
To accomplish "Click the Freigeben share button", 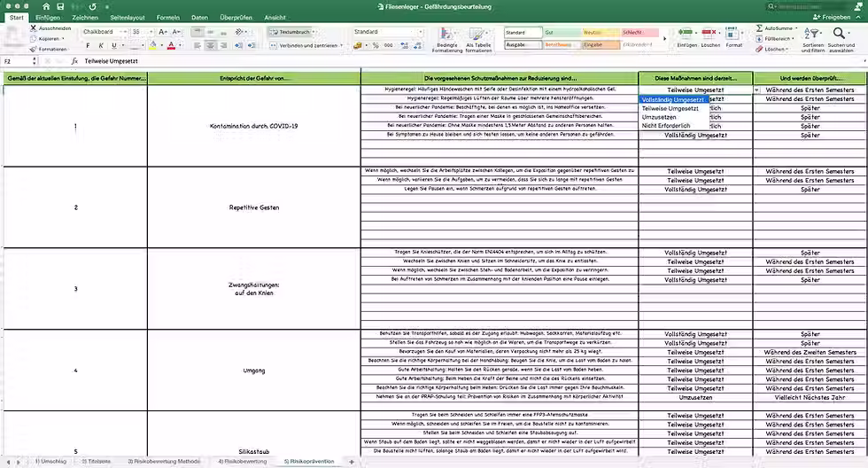I will [832, 17].
